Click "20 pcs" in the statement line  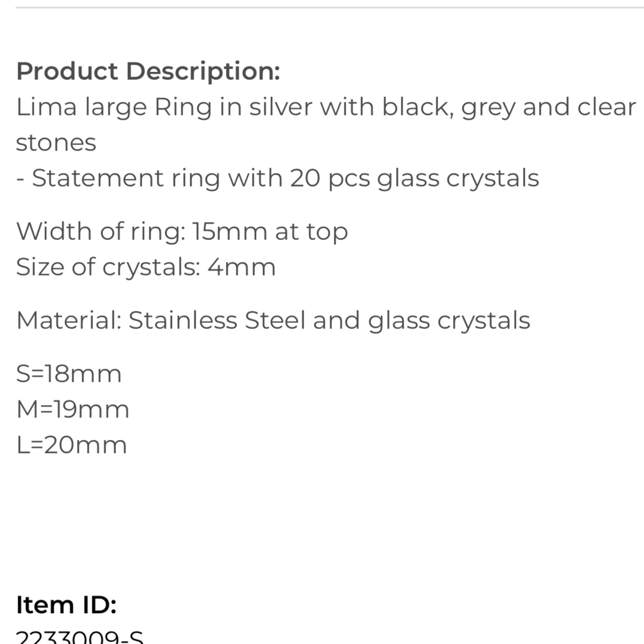coord(330,178)
